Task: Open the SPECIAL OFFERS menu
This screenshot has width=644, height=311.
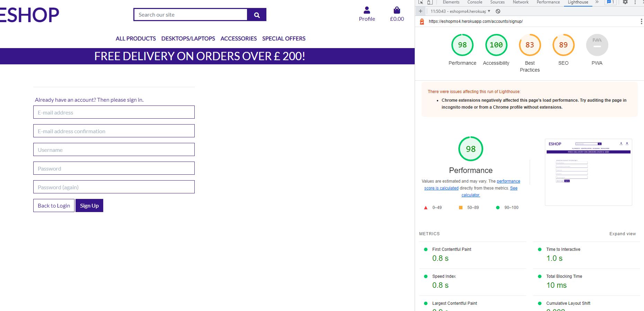Action: (284, 38)
